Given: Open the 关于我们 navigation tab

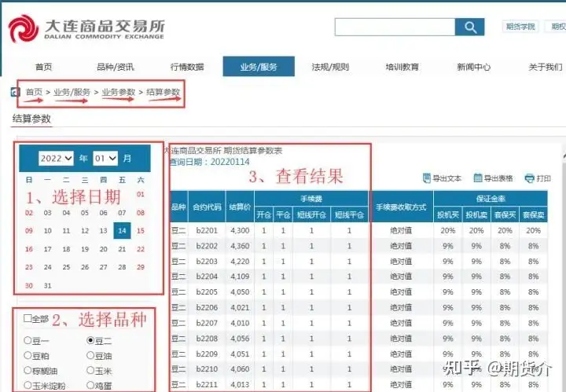Looking at the screenshot, I should coord(546,67).
